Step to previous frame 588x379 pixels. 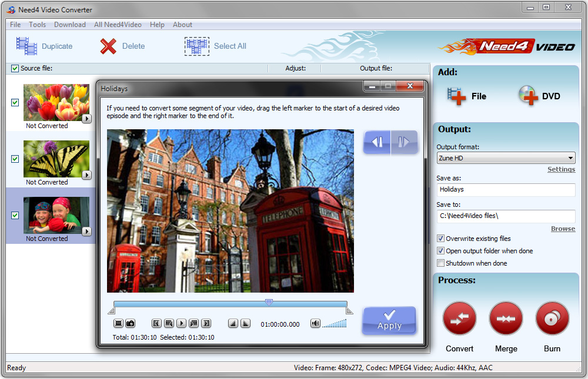coord(169,323)
